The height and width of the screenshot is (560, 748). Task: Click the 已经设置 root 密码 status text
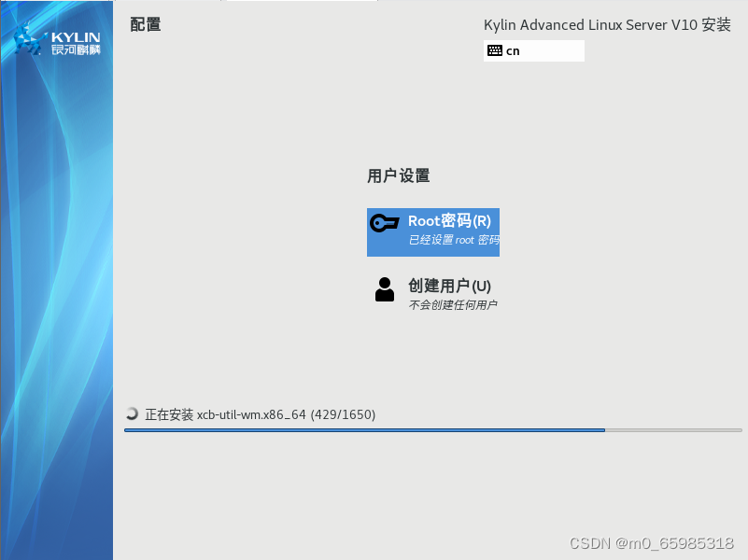(x=454, y=240)
